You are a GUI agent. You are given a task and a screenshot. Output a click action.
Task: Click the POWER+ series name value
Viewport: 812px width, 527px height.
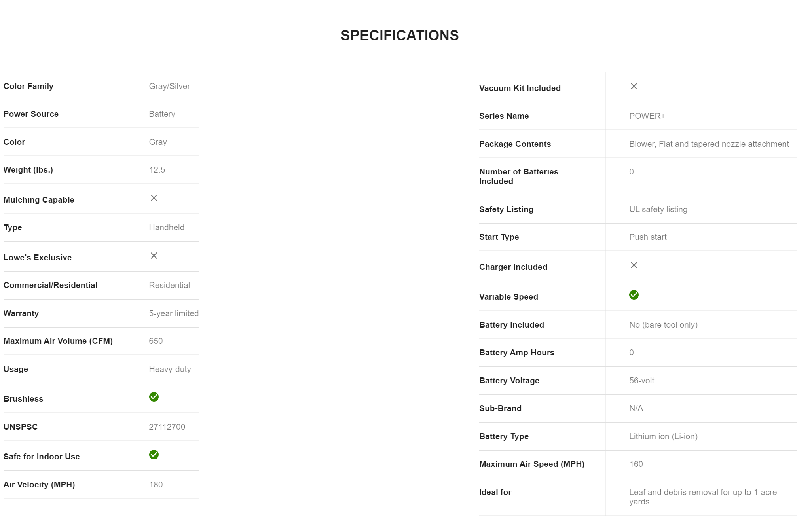647,116
